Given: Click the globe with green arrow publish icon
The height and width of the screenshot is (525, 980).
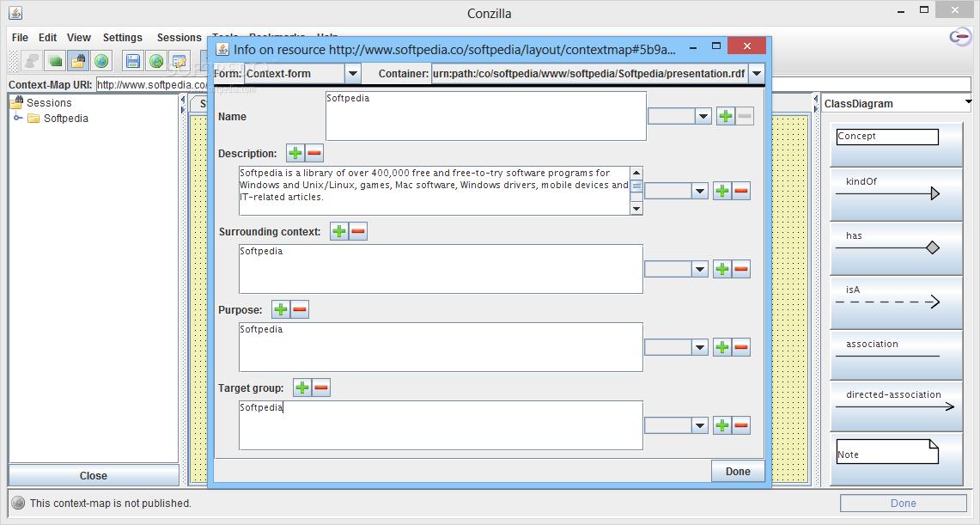Looking at the screenshot, I should click(156, 61).
